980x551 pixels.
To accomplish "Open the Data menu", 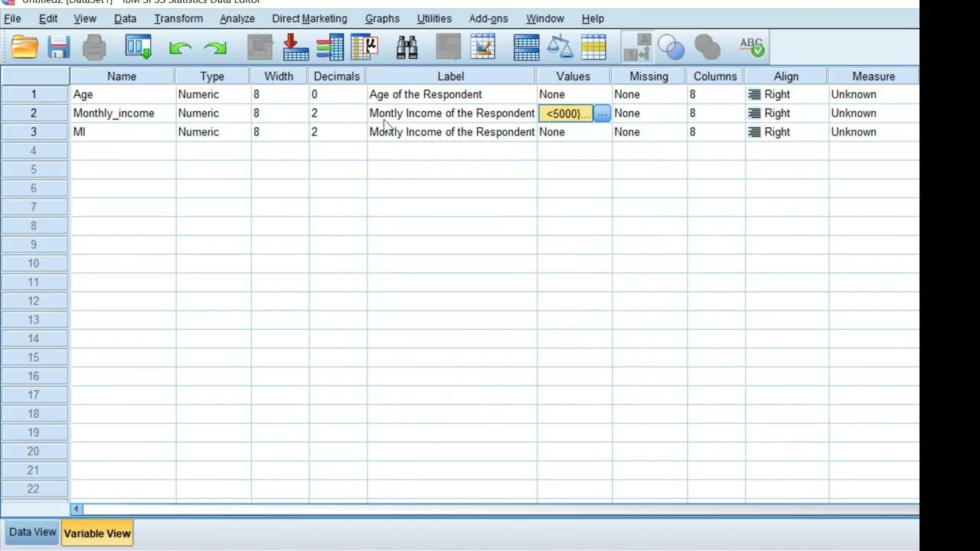I will pos(125,18).
